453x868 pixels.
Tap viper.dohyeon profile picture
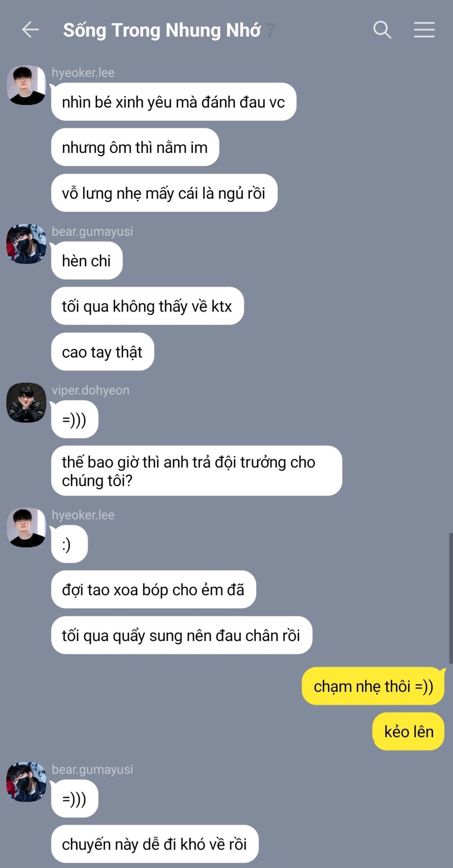tap(26, 403)
